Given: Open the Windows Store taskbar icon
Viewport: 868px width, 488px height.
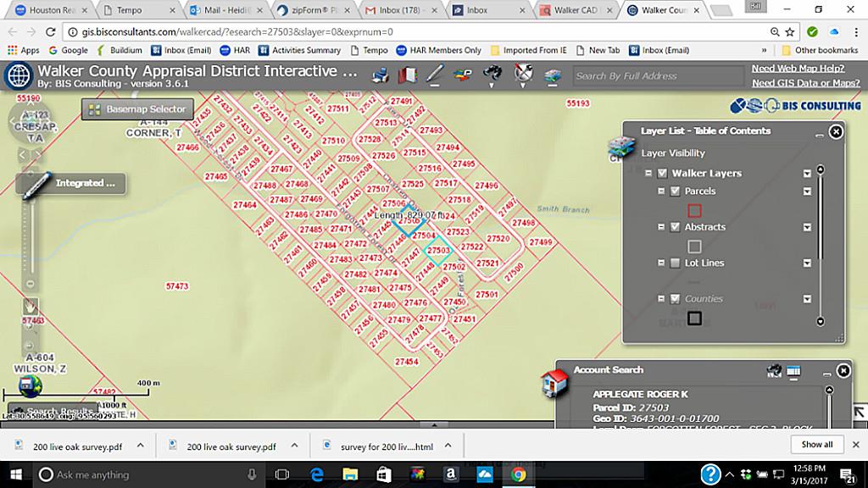Looking at the screenshot, I should [x=384, y=474].
